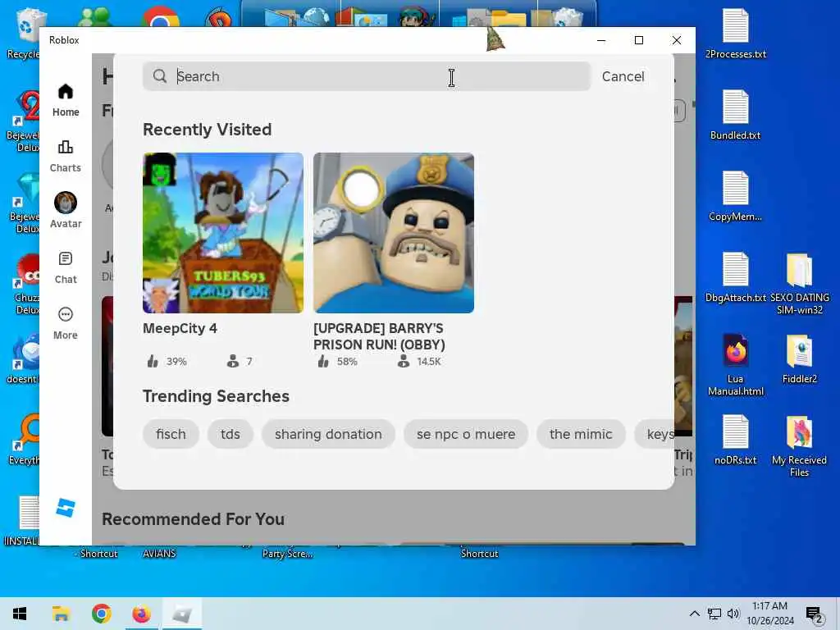840x630 pixels.
Task: Open the More menu in sidebar
Action: click(x=66, y=323)
